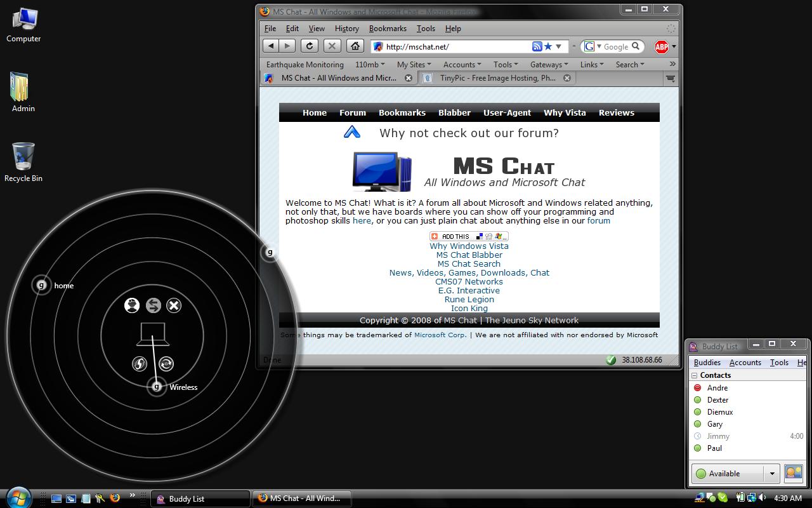Click the profile icon in network radar

pyautogui.click(x=132, y=305)
